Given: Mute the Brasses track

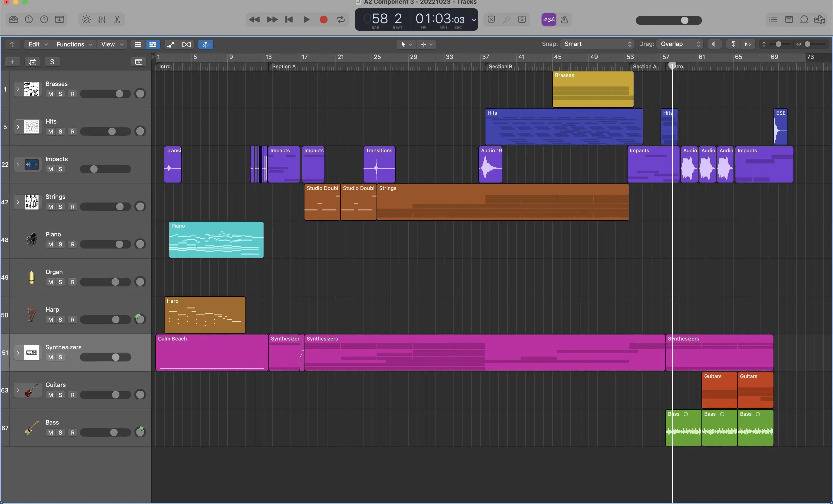Looking at the screenshot, I should [x=50, y=94].
